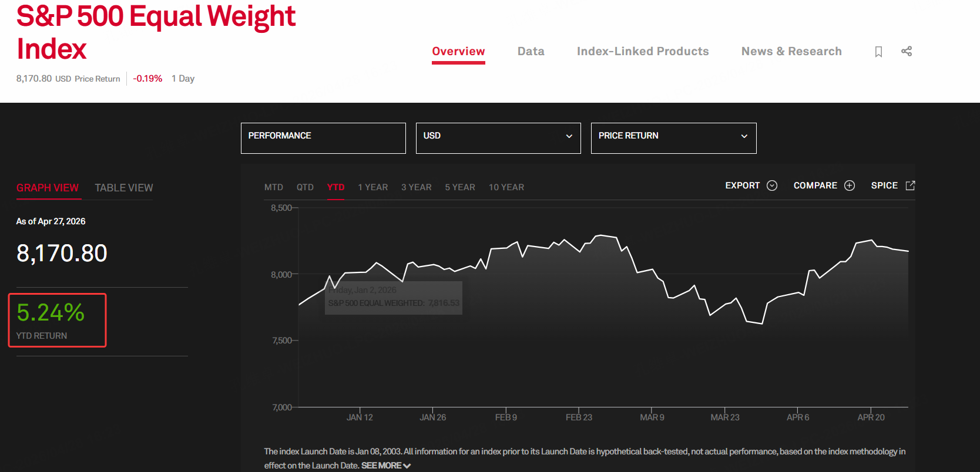The image size is (980, 472).
Task: Click the 8,000 y-axis label
Action: [281, 275]
